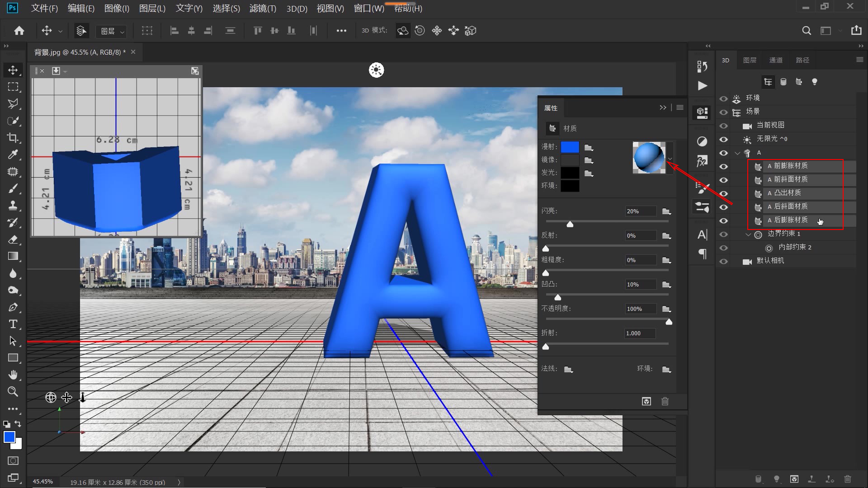
Task: Click the blue diffuse color swatch
Action: pyautogui.click(x=570, y=147)
